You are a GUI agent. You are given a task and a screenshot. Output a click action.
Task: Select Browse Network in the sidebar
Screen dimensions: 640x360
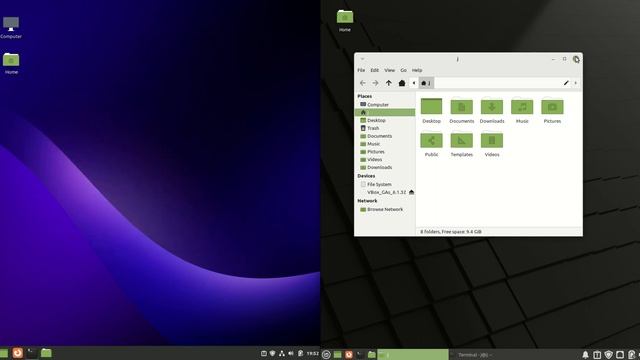point(385,209)
